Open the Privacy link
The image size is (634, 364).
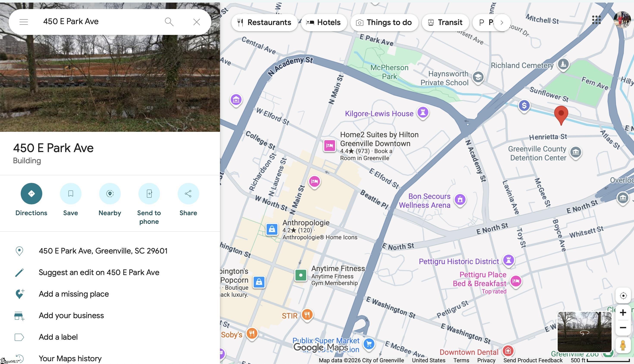(x=486, y=360)
